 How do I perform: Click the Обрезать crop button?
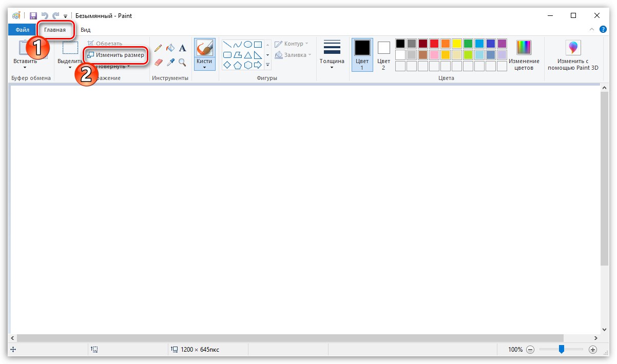[105, 44]
